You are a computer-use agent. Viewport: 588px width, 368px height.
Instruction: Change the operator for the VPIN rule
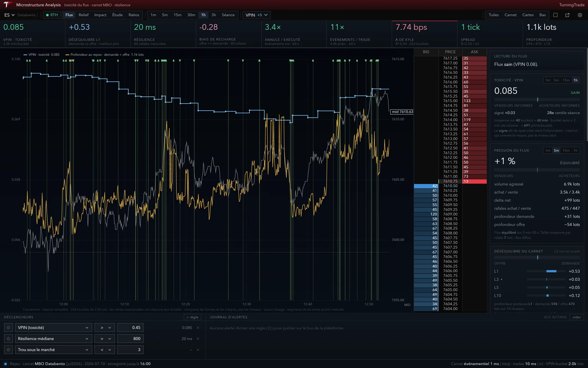pyautogui.click(x=105, y=328)
